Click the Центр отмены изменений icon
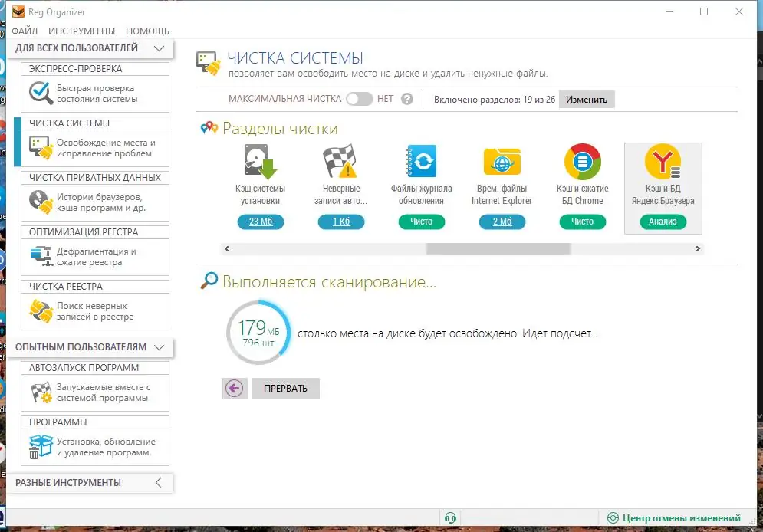Screen dimensions: 763x532 point(613,518)
